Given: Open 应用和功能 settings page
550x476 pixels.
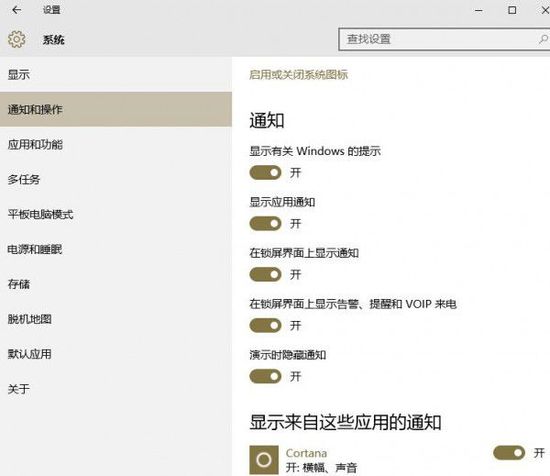Looking at the screenshot, I should point(116,144).
